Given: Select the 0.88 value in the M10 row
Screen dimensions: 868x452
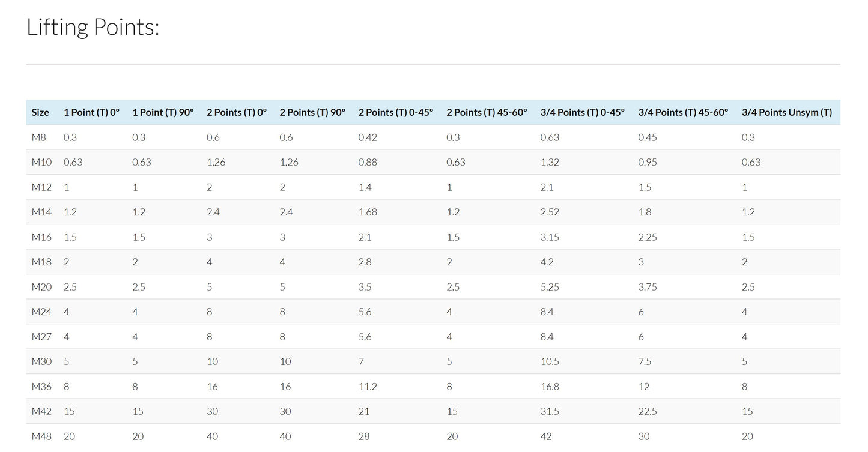Looking at the screenshot, I should [x=368, y=162].
